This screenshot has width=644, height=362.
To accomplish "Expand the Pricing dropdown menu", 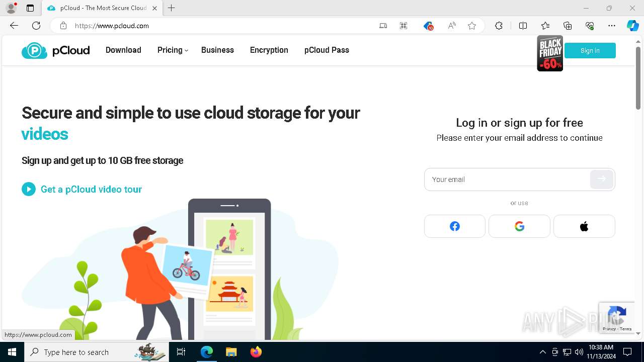I will click(x=173, y=50).
